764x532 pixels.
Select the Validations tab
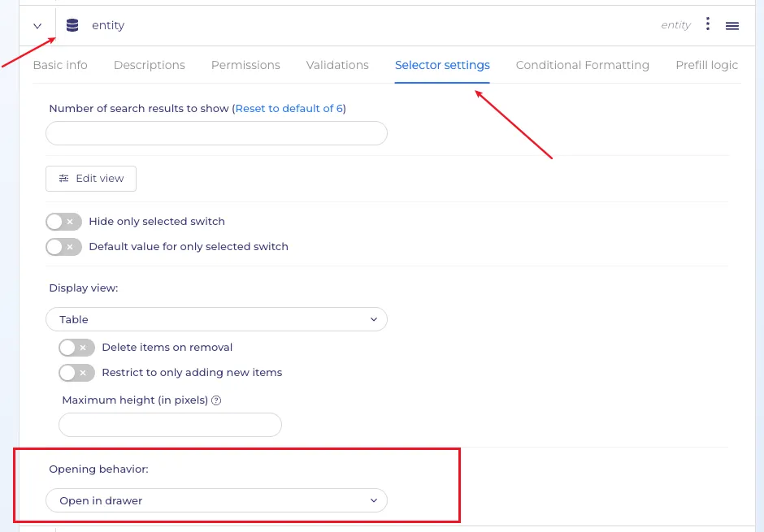click(337, 65)
